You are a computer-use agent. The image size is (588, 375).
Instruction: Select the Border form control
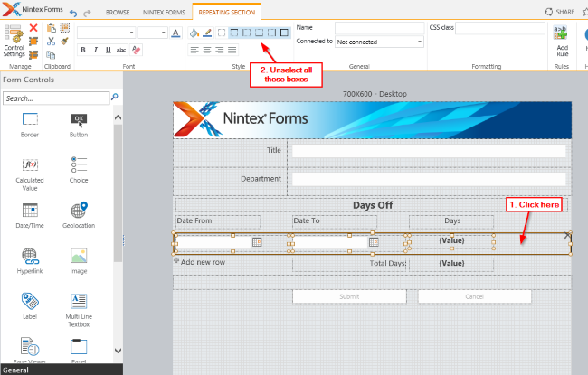click(30, 125)
